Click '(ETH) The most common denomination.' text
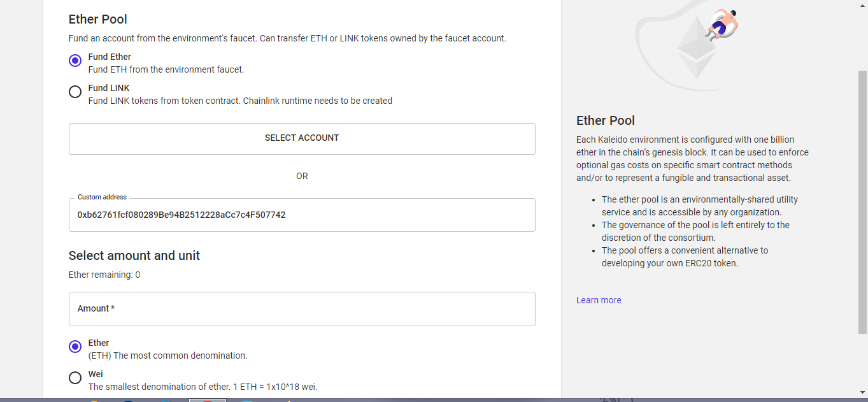The height and width of the screenshot is (402, 868). click(167, 355)
